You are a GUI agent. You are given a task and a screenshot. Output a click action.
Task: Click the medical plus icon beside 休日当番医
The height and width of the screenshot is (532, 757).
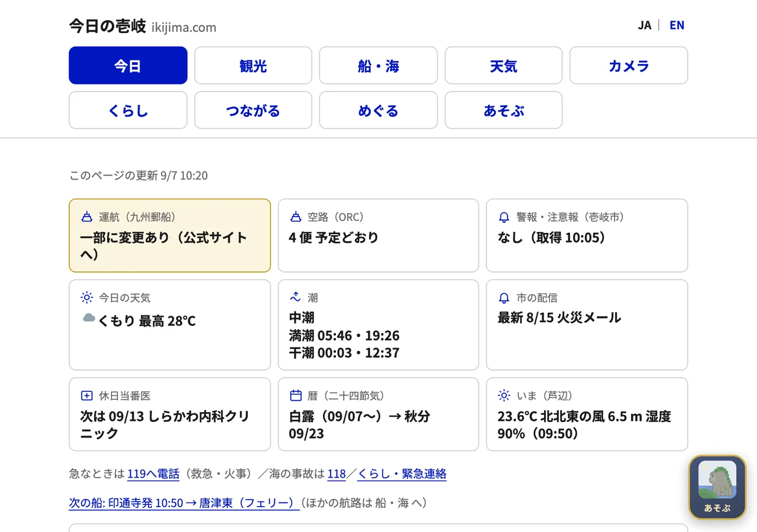(87, 395)
